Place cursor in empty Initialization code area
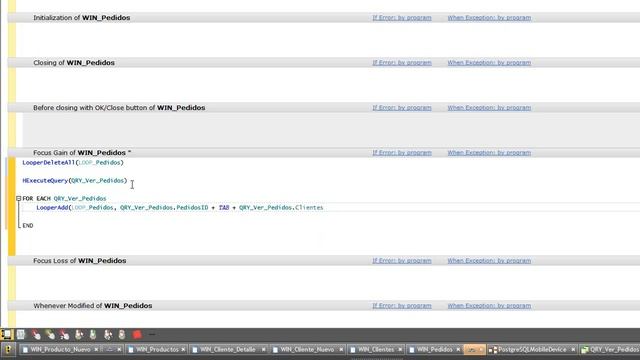640x360 pixels. click(328, 40)
